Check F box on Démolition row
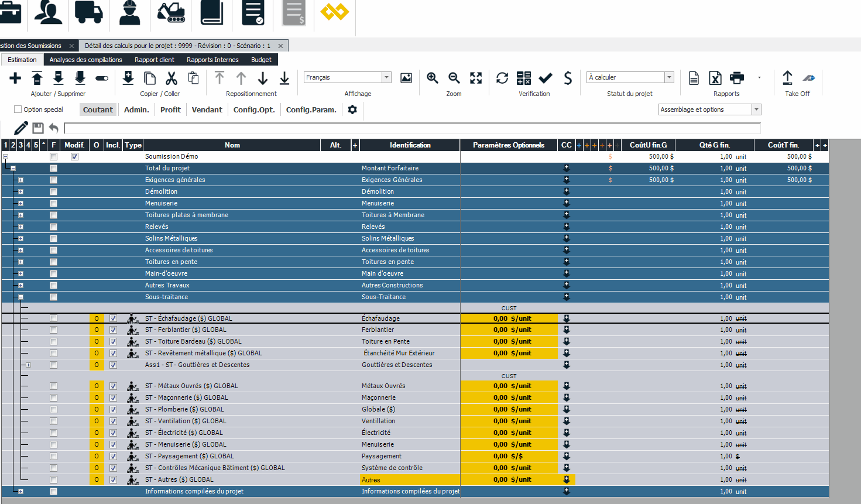The height and width of the screenshot is (504, 861). [x=53, y=192]
